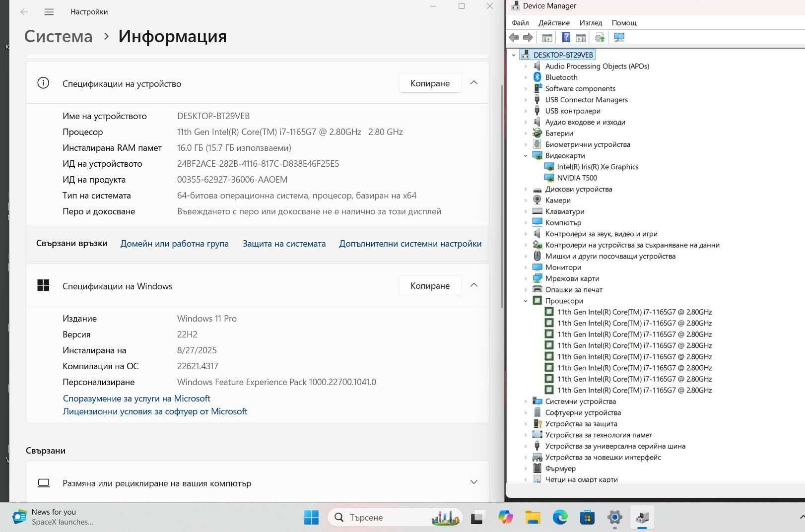Click the Клавиатури keyboard icon
This screenshot has width=805, height=532.
pos(537,211)
